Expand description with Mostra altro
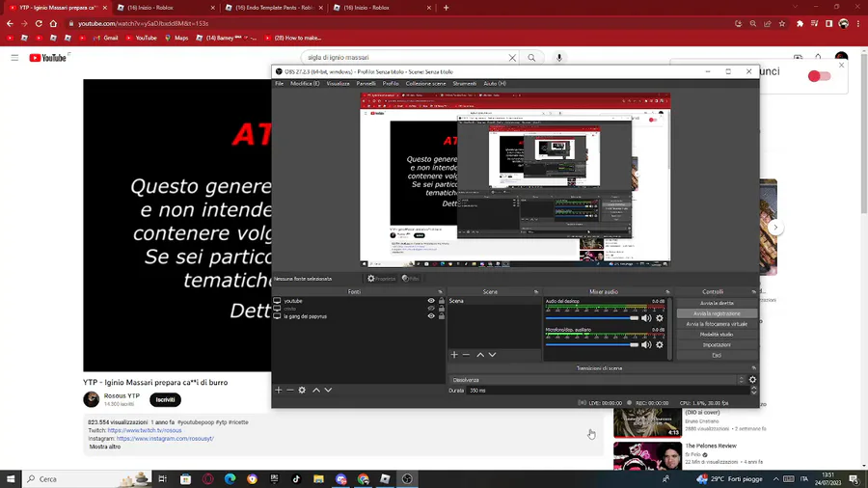This screenshot has height=488, width=868. (x=104, y=447)
